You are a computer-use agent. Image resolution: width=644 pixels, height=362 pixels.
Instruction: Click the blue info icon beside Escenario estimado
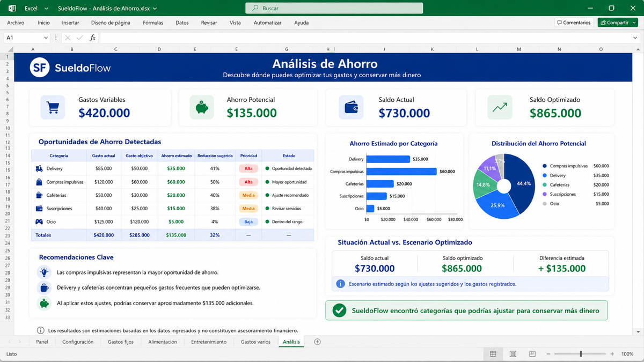click(x=340, y=284)
